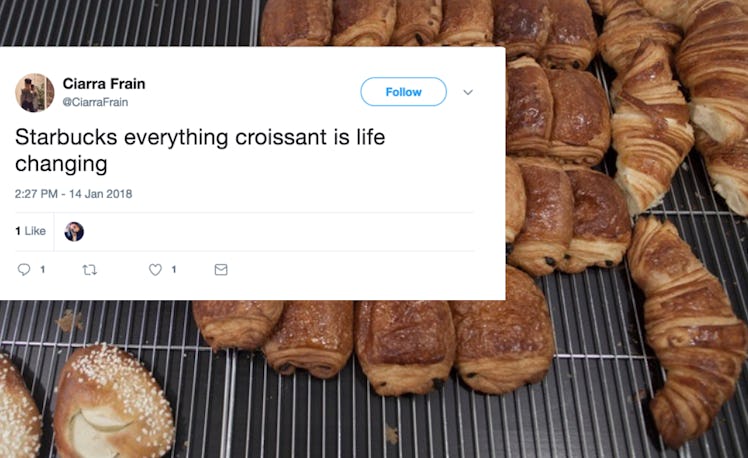
Task: Like the tweet with the heart icon
Action: (155, 270)
